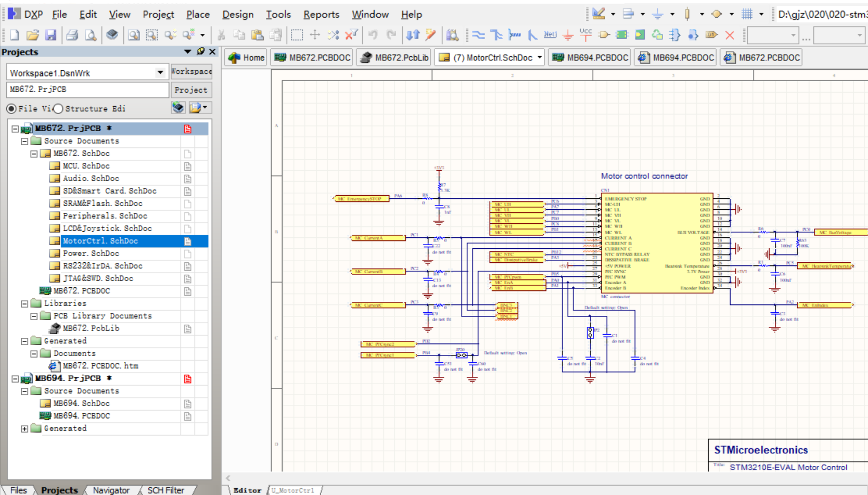Open the MotorCtrl.SchDoc tab dropdown arrow
The height and width of the screenshot is (495, 868).
[x=540, y=57]
